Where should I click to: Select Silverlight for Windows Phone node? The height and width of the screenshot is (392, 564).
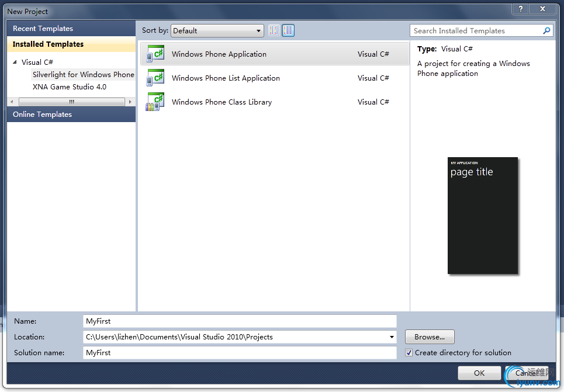pos(83,74)
